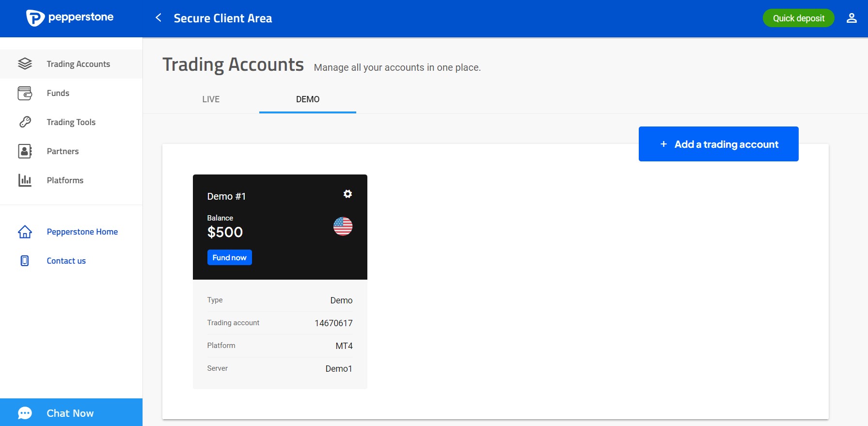Viewport: 868px width, 426px height.
Task: Click the US flag currency icon
Action: [x=343, y=226]
